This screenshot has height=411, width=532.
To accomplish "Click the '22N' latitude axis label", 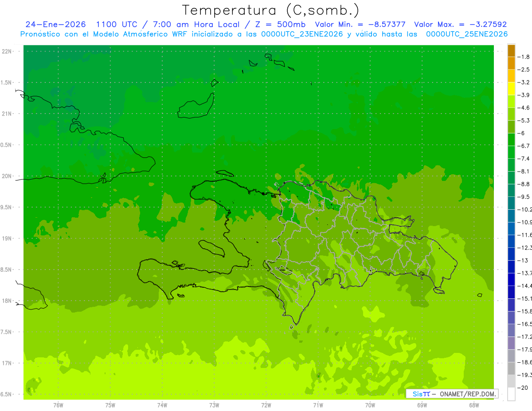I will click(x=8, y=51).
